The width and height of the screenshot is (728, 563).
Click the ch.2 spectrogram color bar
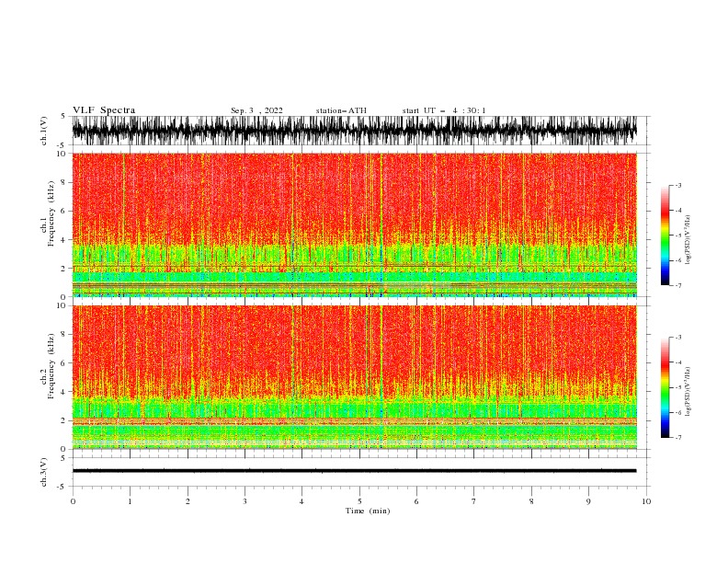pos(665,387)
